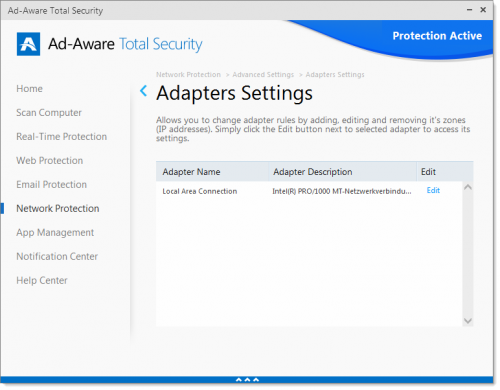Go to Real-Time Protection

point(62,137)
